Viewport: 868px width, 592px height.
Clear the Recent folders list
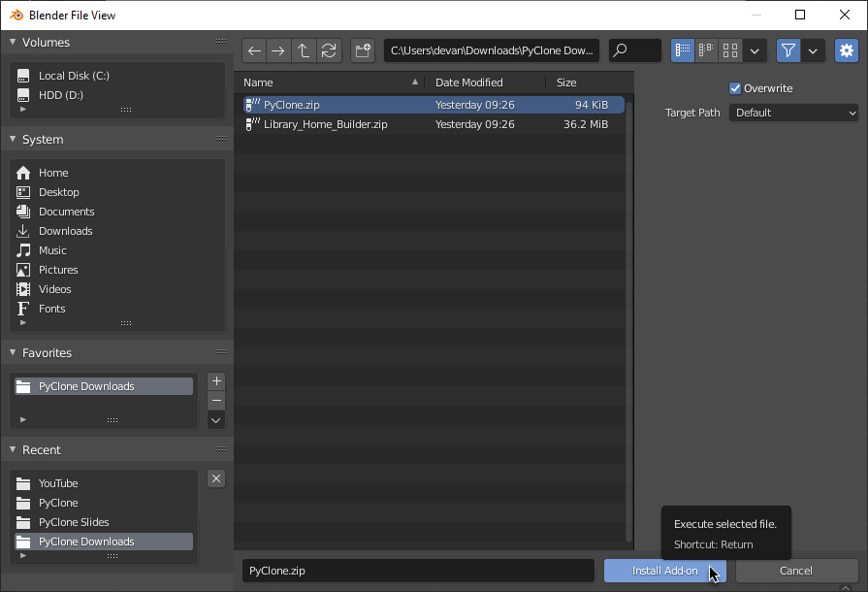(216, 478)
